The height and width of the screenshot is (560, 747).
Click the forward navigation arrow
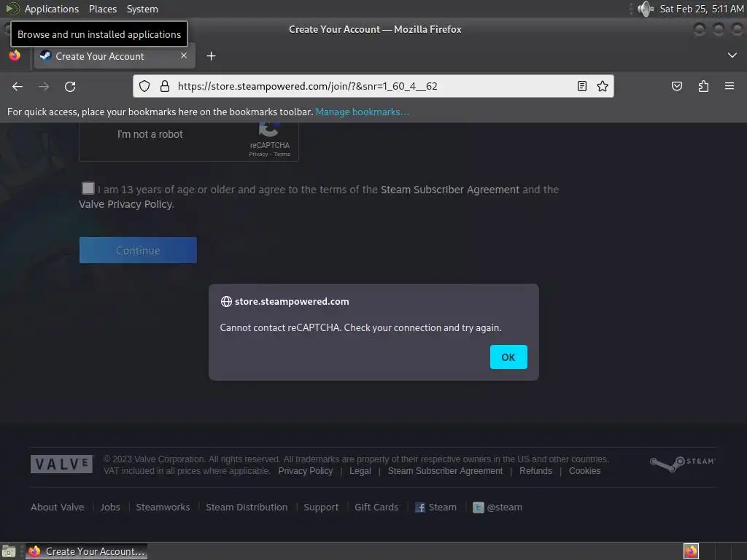[44, 86]
